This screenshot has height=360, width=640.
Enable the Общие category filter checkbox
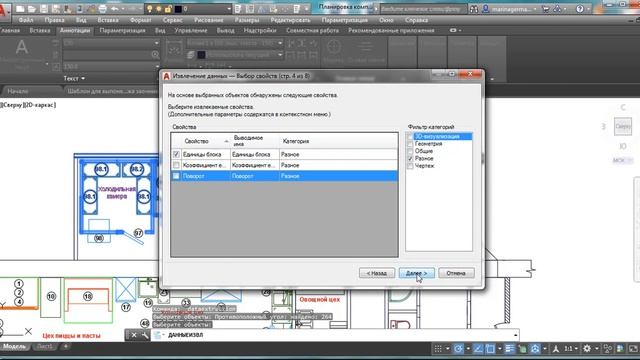click(x=410, y=151)
